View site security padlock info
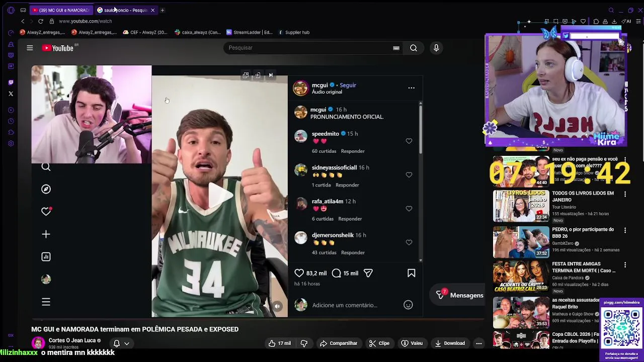This screenshot has width=644, height=362. click(x=51, y=21)
